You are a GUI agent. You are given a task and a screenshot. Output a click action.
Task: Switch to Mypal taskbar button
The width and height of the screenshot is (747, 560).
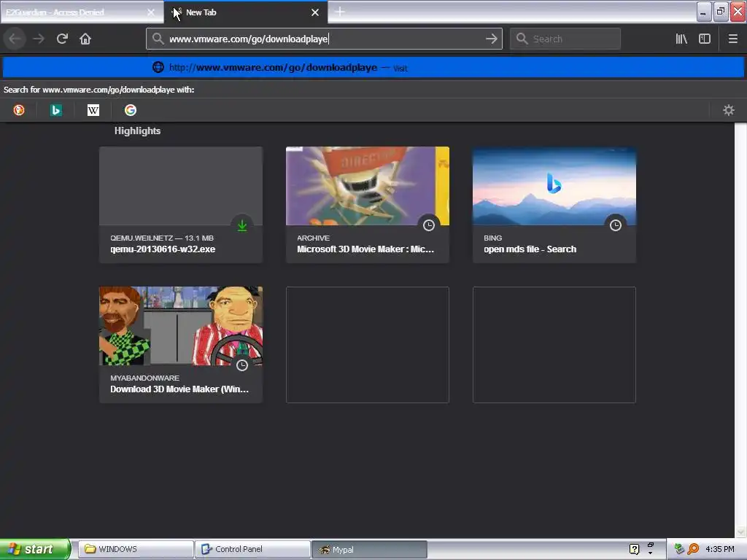[369, 549]
